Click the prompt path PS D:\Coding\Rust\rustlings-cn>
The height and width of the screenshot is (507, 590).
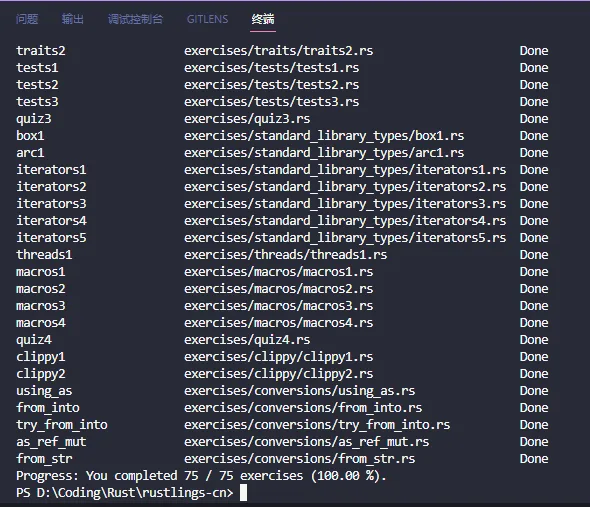125,493
